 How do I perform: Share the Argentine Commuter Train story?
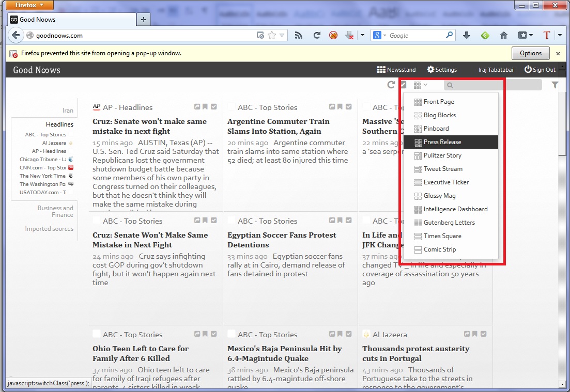(x=332, y=107)
